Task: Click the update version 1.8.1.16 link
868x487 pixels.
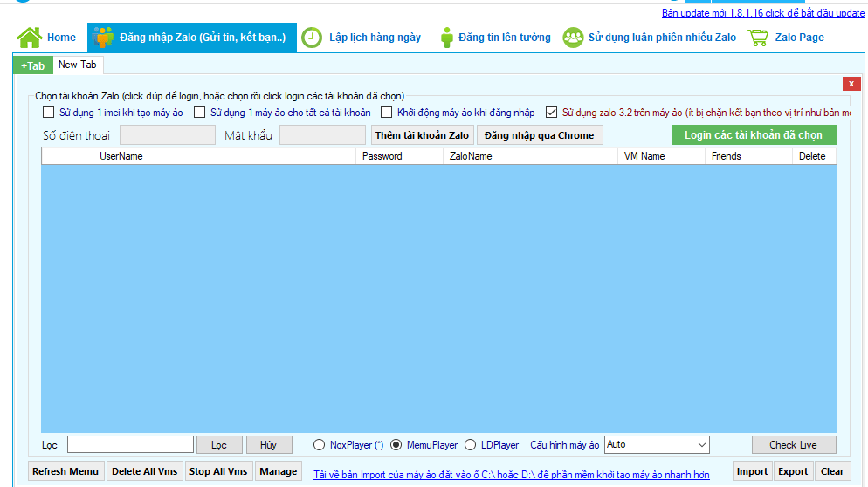Action: click(x=762, y=13)
